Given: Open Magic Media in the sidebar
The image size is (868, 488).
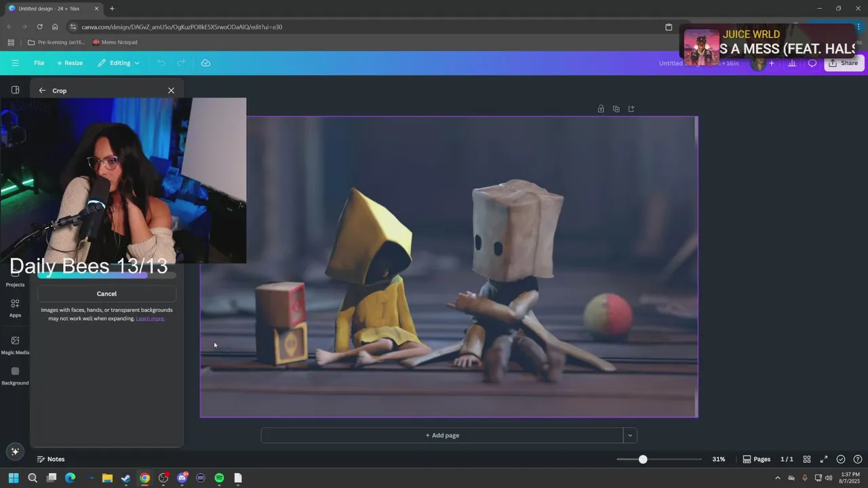Looking at the screenshot, I should 15,345.
